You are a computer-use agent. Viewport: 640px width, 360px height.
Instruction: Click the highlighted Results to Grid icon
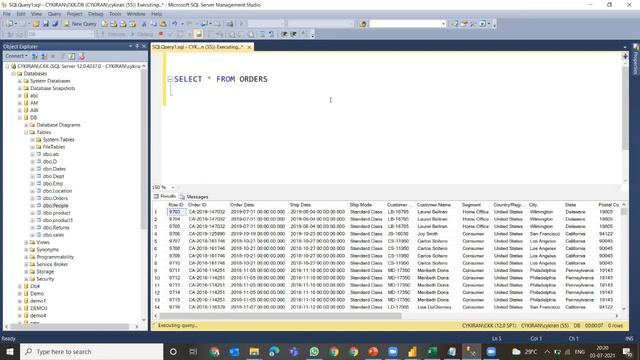(x=198, y=34)
